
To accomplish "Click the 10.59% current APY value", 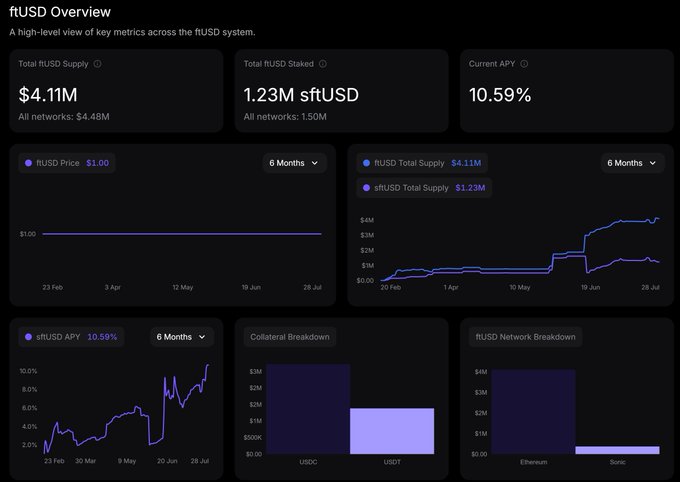I will click(x=500, y=95).
